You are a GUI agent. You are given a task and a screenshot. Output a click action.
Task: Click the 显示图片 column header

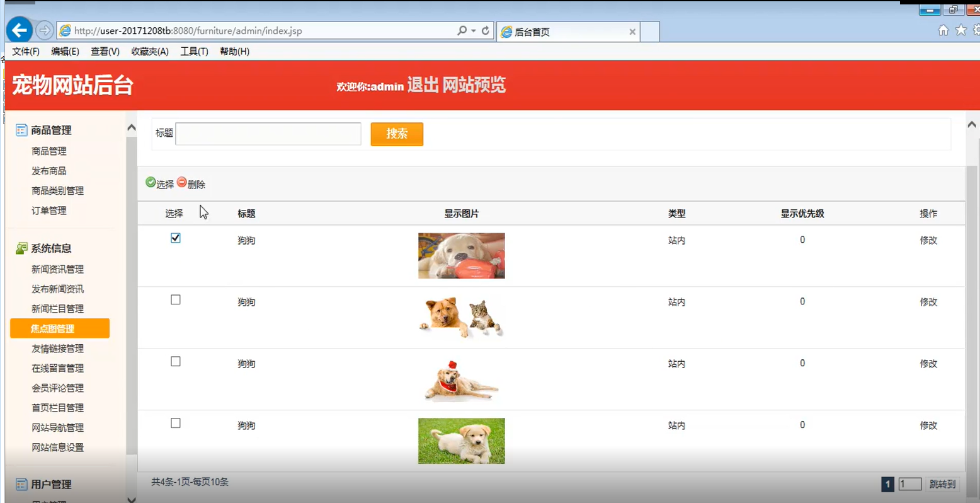pyautogui.click(x=462, y=214)
